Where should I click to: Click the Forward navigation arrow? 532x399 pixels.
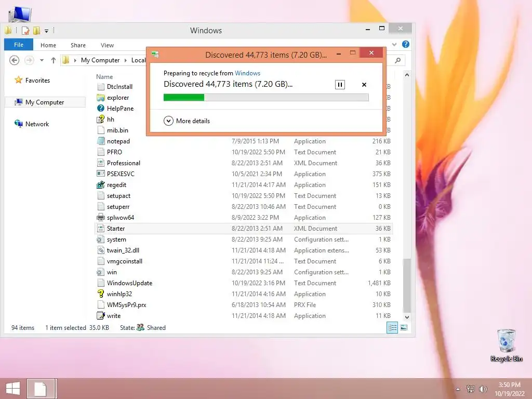point(29,60)
